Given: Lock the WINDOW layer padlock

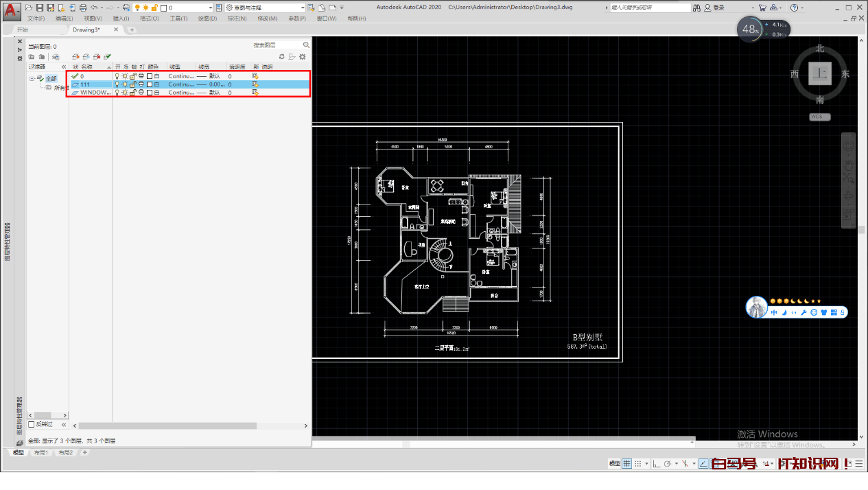Looking at the screenshot, I should [132, 93].
